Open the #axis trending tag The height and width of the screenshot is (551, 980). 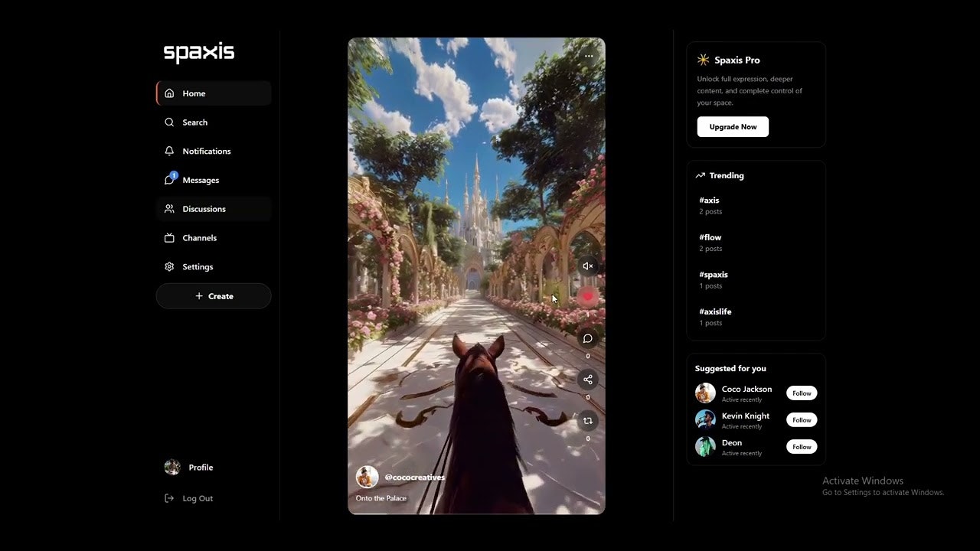click(x=709, y=201)
